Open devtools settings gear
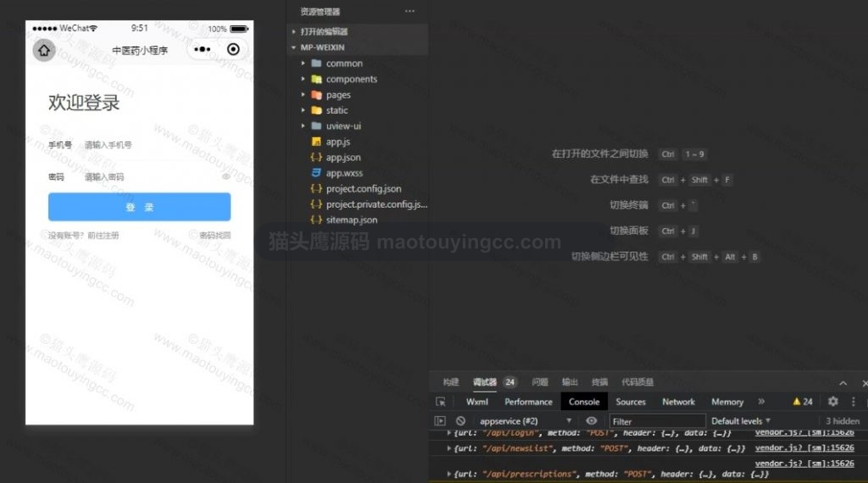The width and height of the screenshot is (868, 483). (x=832, y=401)
